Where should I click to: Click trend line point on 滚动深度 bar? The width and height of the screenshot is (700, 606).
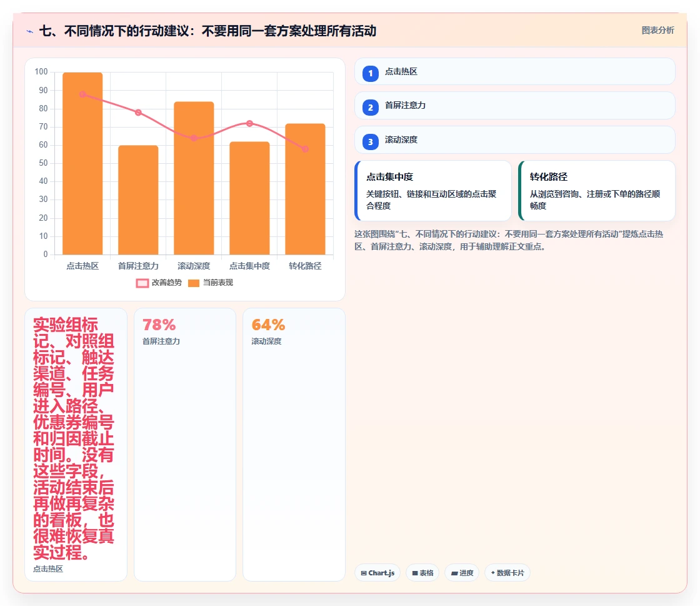pos(194,138)
